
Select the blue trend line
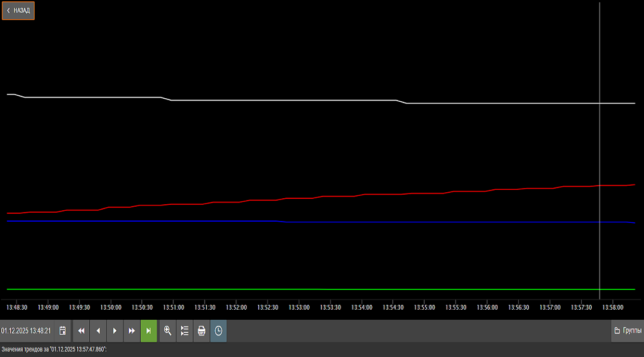pyautogui.click(x=180, y=221)
